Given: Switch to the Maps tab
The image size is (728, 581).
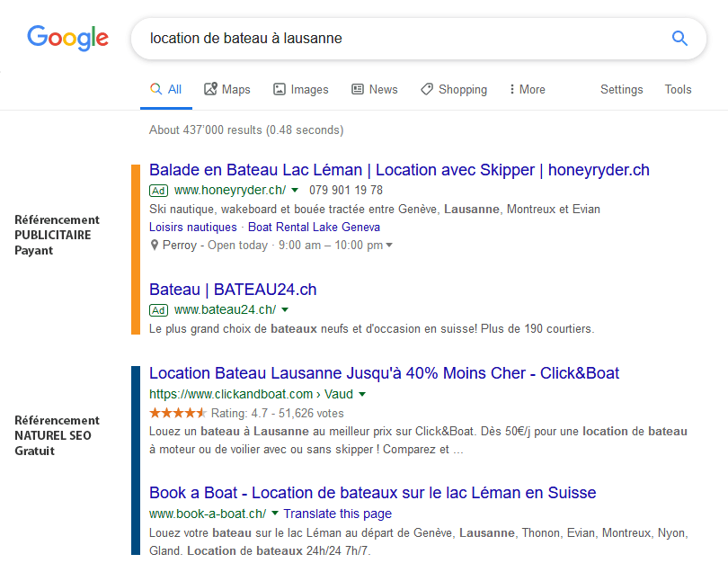Looking at the screenshot, I should (x=227, y=89).
